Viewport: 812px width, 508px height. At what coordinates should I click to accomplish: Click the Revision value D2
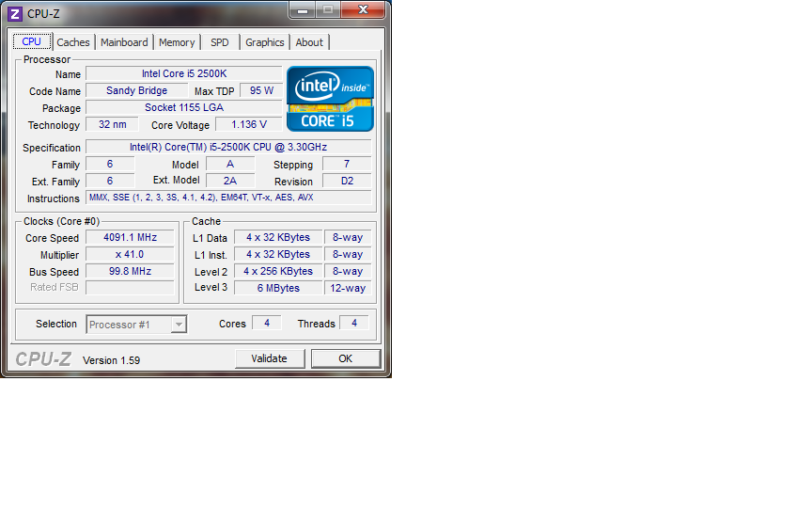tap(347, 181)
